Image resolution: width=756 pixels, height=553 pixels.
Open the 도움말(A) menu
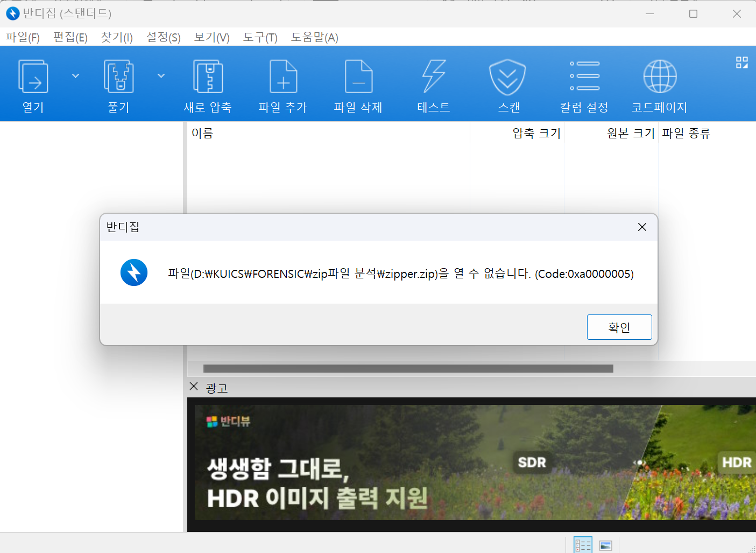(315, 37)
